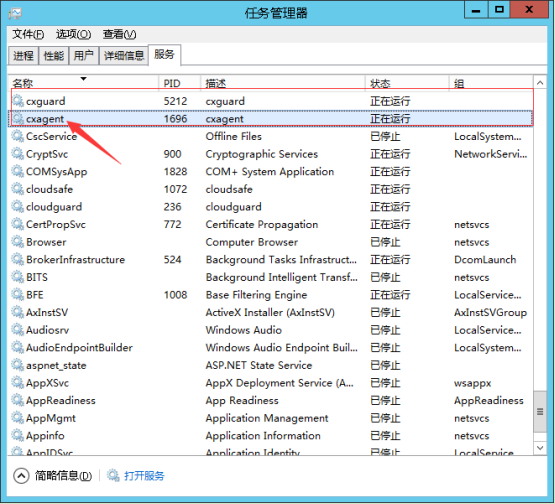Image resolution: width=555 pixels, height=504 pixels.
Task: Select the BrokerInfrastructure service row
Action: [271, 260]
